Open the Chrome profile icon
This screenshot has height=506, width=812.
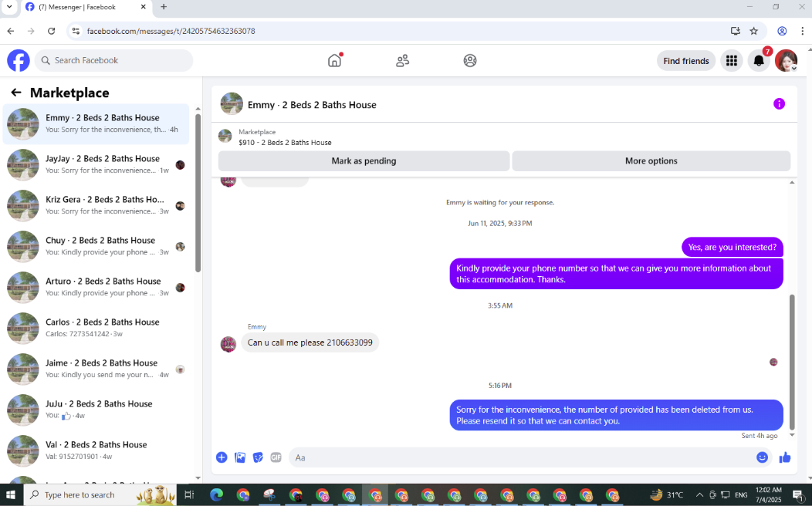point(782,31)
